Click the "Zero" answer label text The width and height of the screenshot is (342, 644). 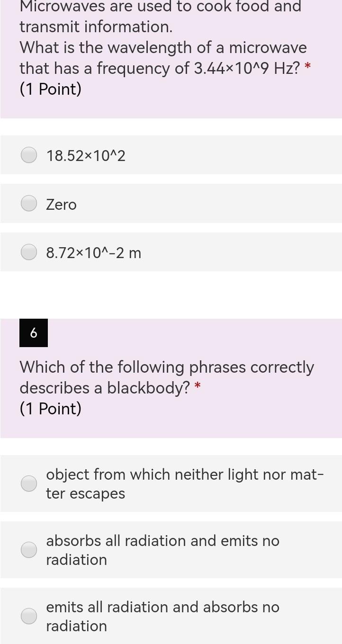pyautogui.click(x=61, y=205)
